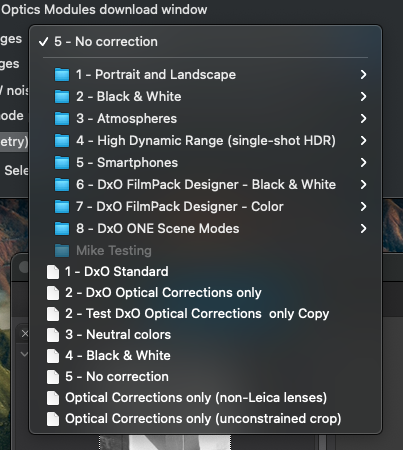This screenshot has width=403, height=450.
Task: Click document icon beside '2 - DxO Optical Corrections only'
Action: click(53, 293)
